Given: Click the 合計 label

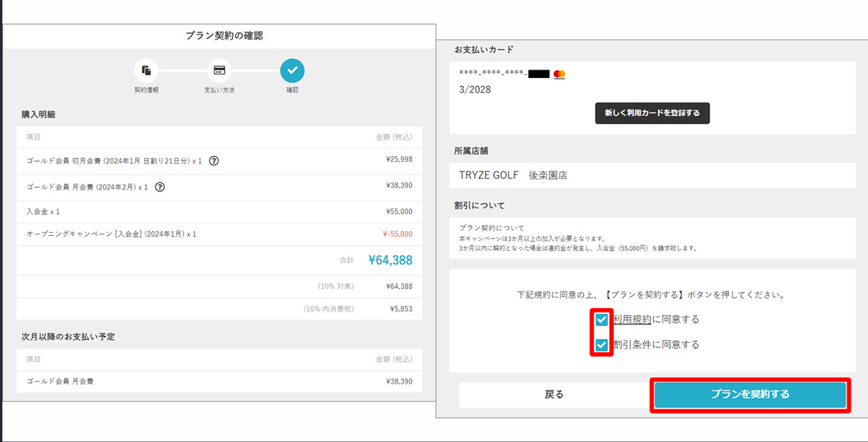Looking at the screenshot, I should click(x=346, y=260).
